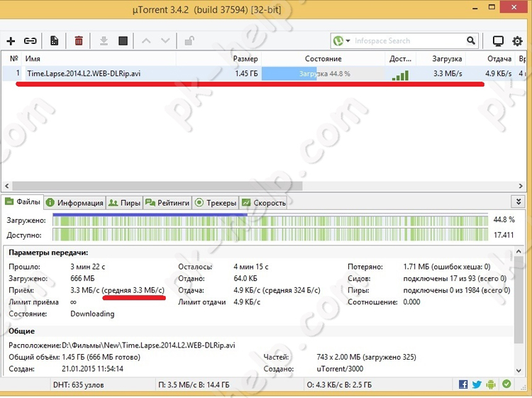Sort torrents by Размер column
Screen dimensions: 532x398
click(218, 59)
